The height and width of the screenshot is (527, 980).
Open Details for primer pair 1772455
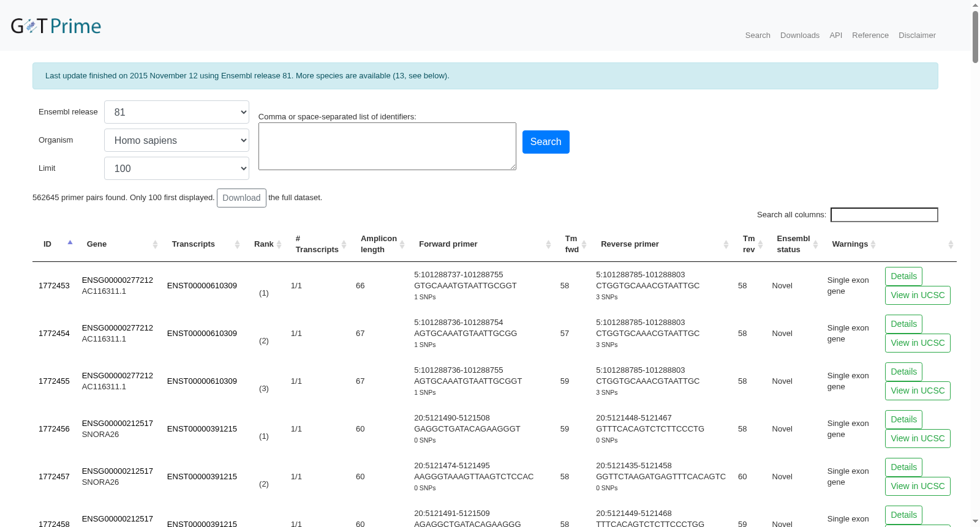click(903, 372)
